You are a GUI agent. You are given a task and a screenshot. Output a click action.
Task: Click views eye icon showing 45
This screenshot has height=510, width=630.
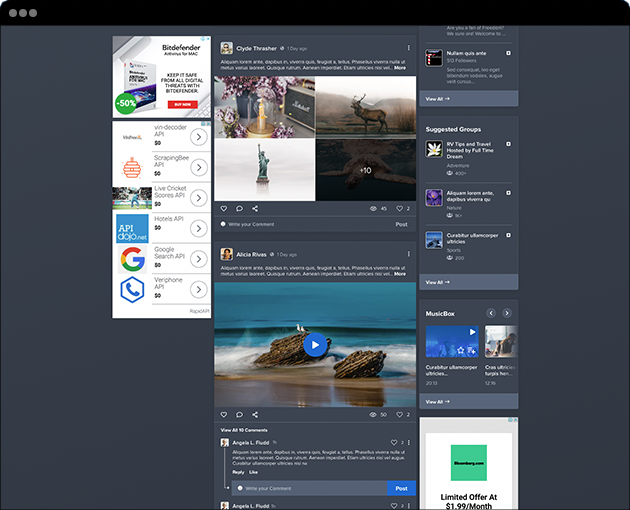(373, 209)
